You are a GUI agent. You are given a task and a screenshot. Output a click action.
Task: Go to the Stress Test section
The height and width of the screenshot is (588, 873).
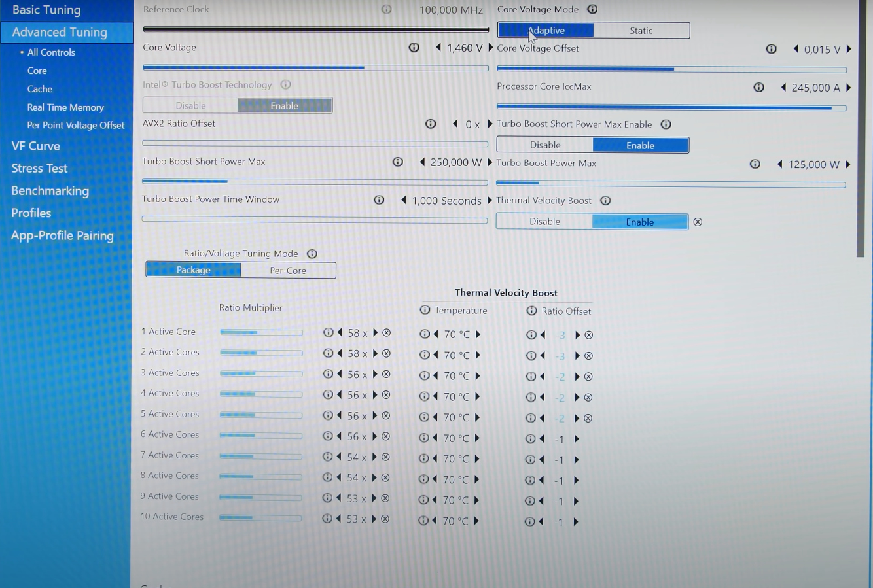39,168
